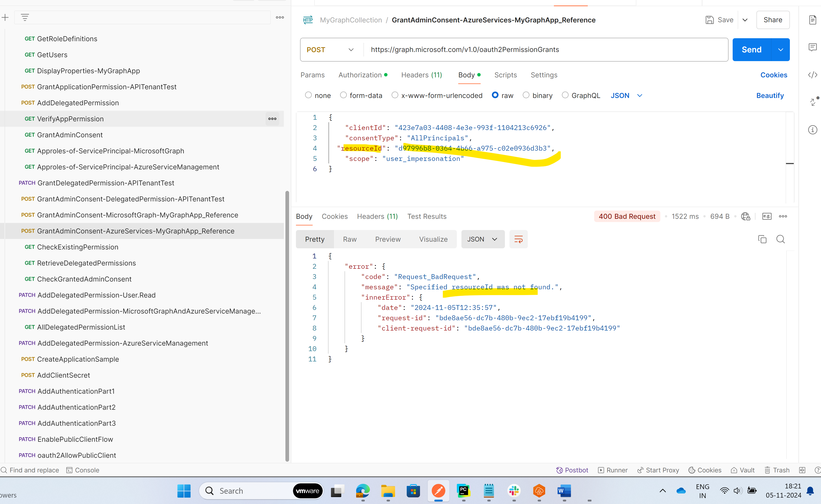The width and height of the screenshot is (821, 504).
Task: Click inside the request URL field
Action: 500,50
